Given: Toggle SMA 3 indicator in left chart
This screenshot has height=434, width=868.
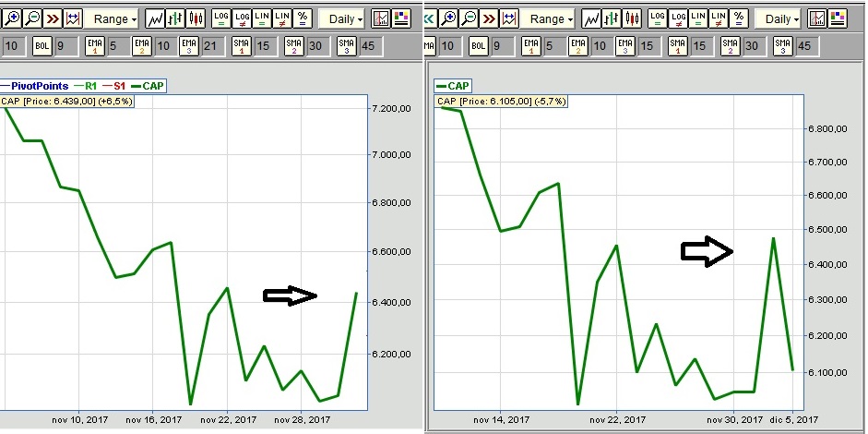Looking at the screenshot, I should coord(347,46).
